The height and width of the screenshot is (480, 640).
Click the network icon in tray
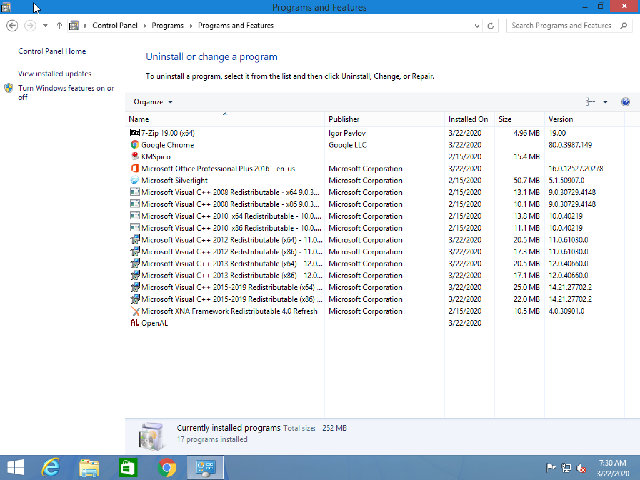click(x=566, y=468)
